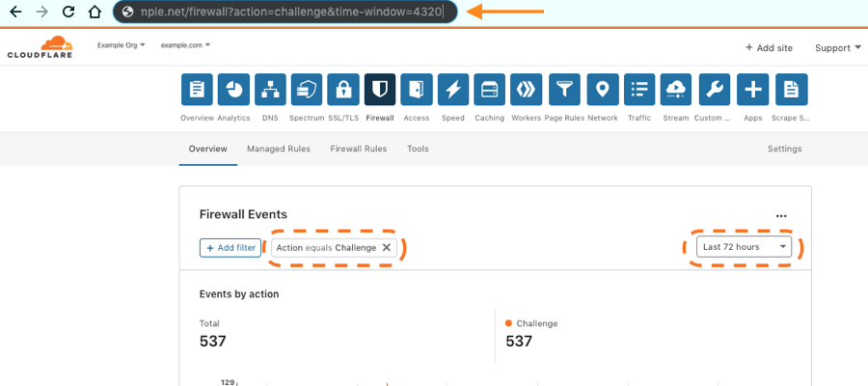Open Firewall Events three-dot menu
This screenshot has height=386, width=868.
(781, 216)
